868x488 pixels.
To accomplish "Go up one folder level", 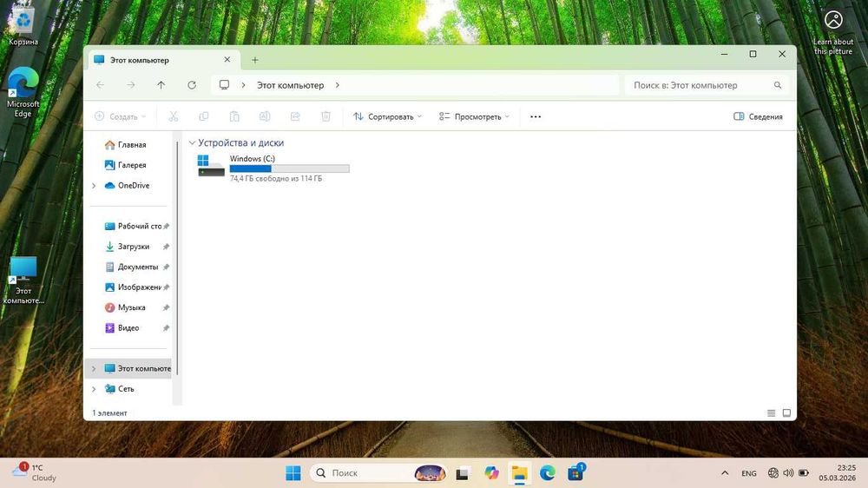I will (161, 85).
